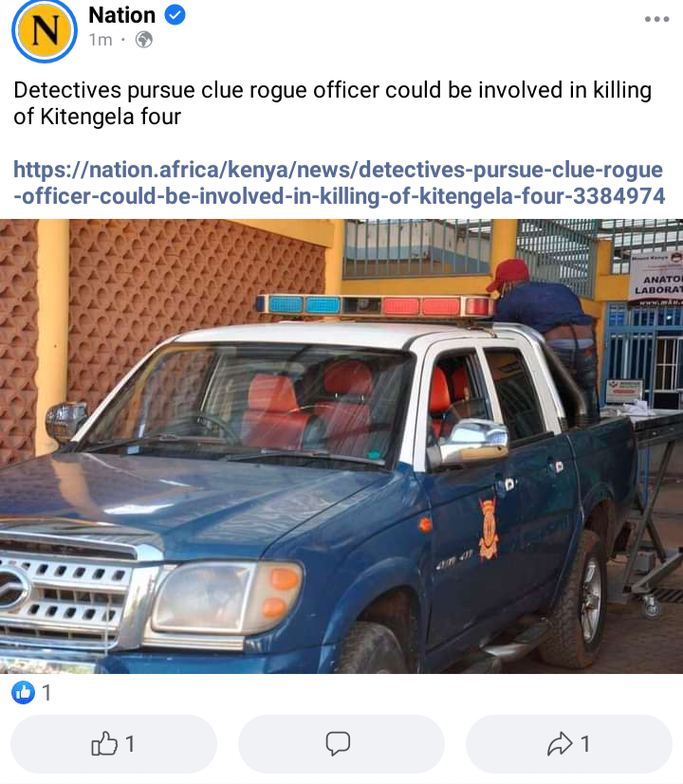The width and height of the screenshot is (683, 784).
Task: Open comments with the speech bubble button
Action: [x=341, y=744]
